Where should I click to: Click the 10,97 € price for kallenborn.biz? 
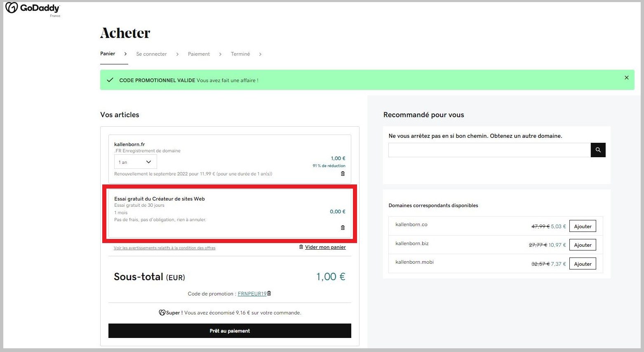click(x=557, y=245)
